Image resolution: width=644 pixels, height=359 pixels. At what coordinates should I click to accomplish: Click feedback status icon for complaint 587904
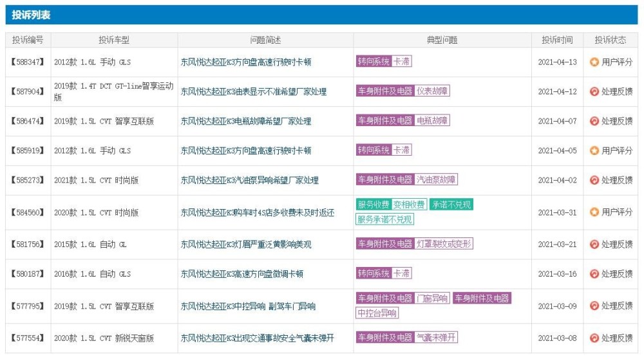594,91
